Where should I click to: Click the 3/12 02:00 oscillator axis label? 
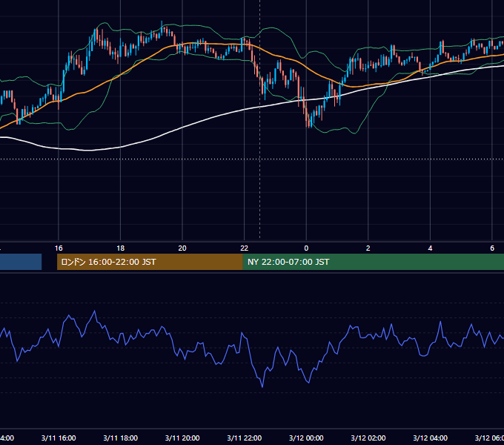coord(368,438)
